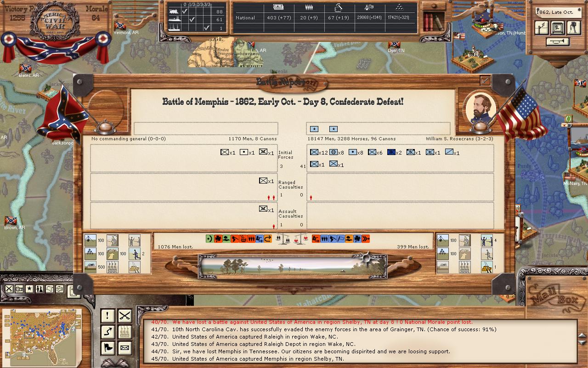Select the crossed swords map filter

pyautogui.click(x=9, y=289)
